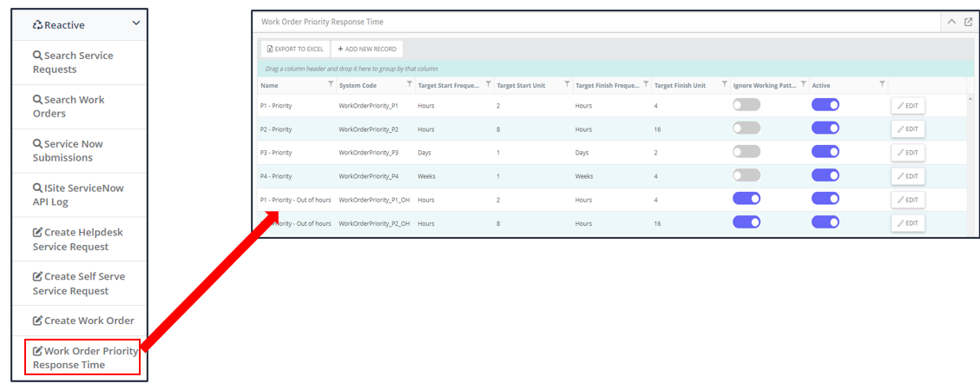Sort by Active column header
The height and width of the screenshot is (390, 980).
click(820, 86)
